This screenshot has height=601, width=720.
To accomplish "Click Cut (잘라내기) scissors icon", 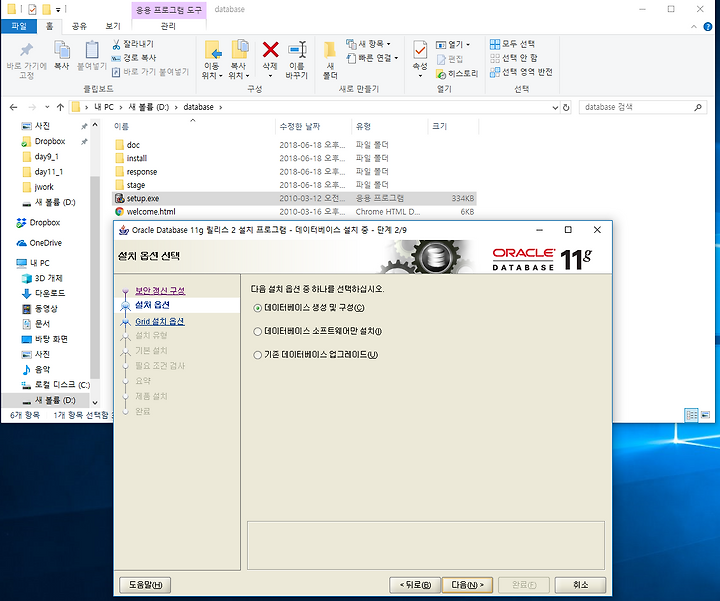I will coord(116,44).
